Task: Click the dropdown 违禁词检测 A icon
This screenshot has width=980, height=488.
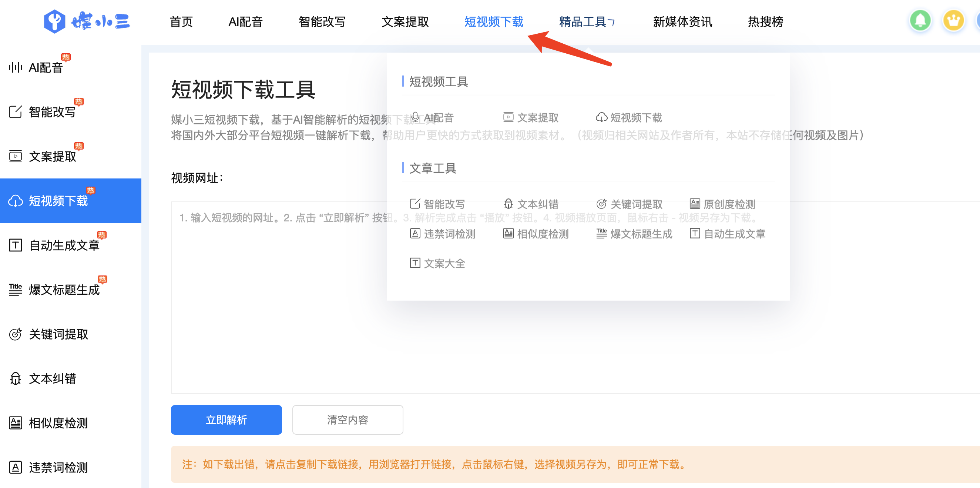Action: tap(415, 233)
